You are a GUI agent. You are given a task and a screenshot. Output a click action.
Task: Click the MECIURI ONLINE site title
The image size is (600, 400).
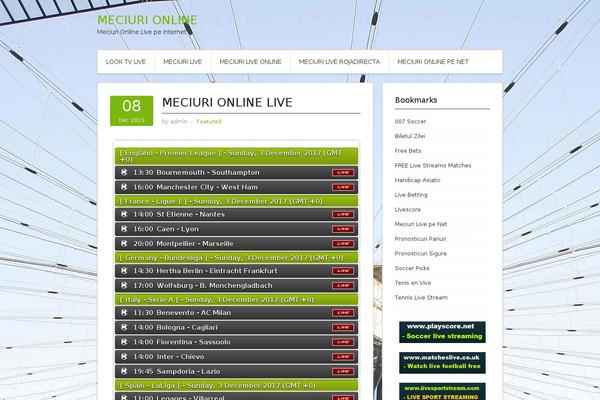147,20
